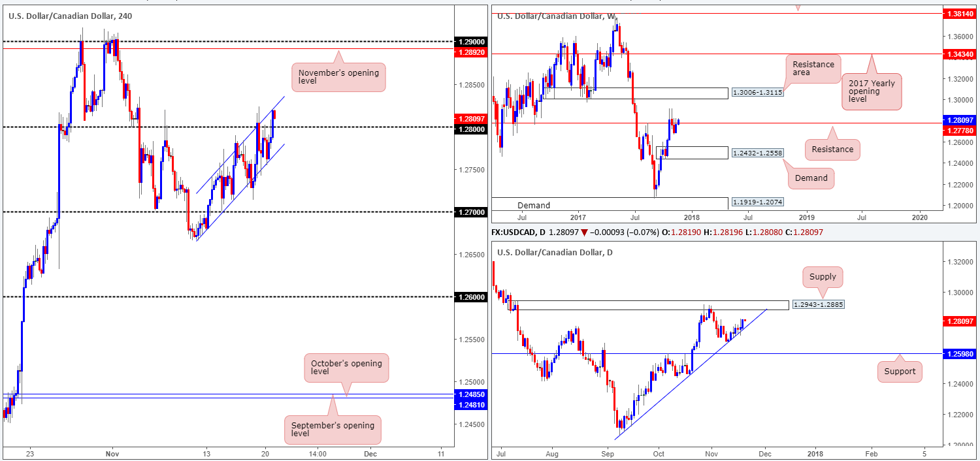Click the 1.36000 value on the weekly axis
Viewport: 980px width, 461px height.
click(960, 36)
